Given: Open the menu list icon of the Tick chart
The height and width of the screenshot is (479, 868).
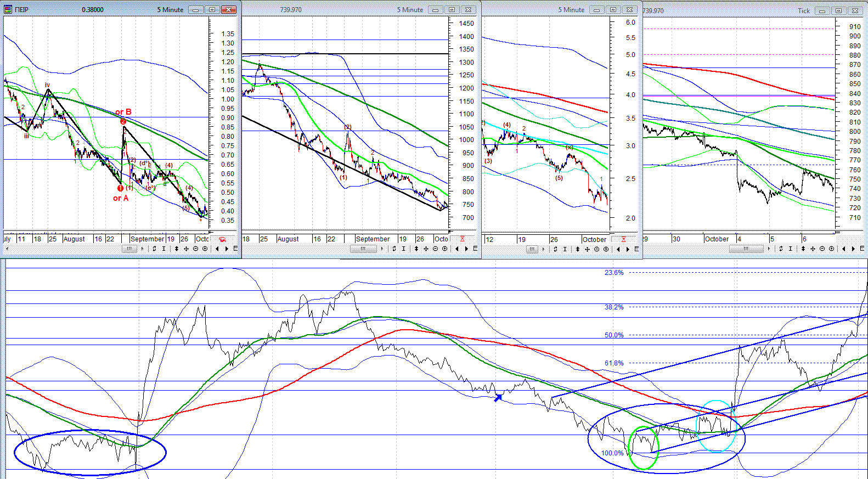Looking at the screenshot, I should pos(862,249).
